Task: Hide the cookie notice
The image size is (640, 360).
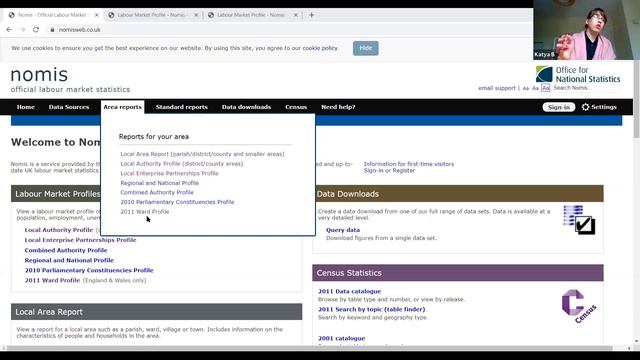Action: pyautogui.click(x=365, y=48)
